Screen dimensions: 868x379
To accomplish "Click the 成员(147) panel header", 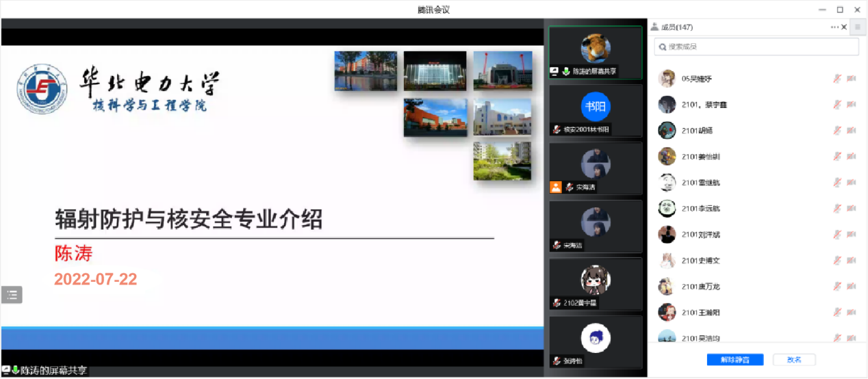I will pos(676,27).
